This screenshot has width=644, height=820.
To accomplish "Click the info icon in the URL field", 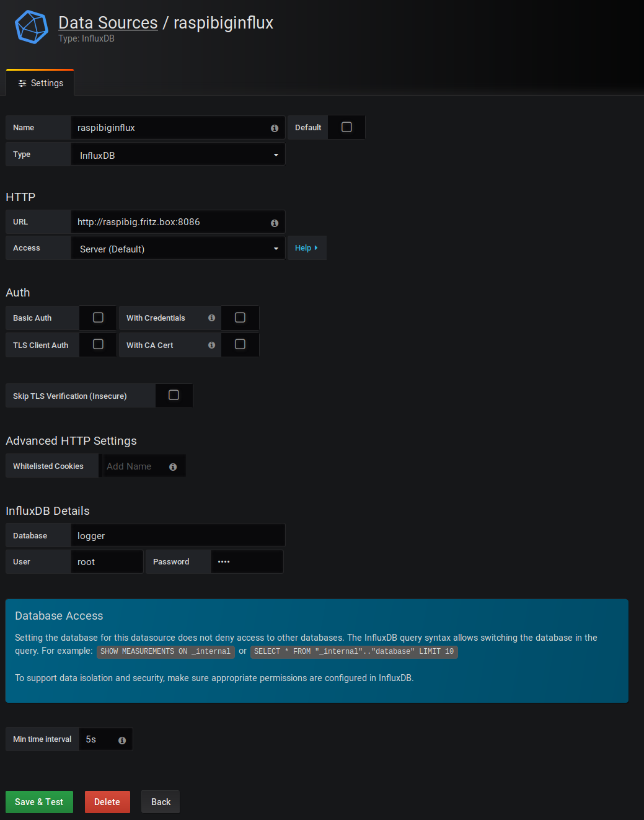I will [x=275, y=223].
